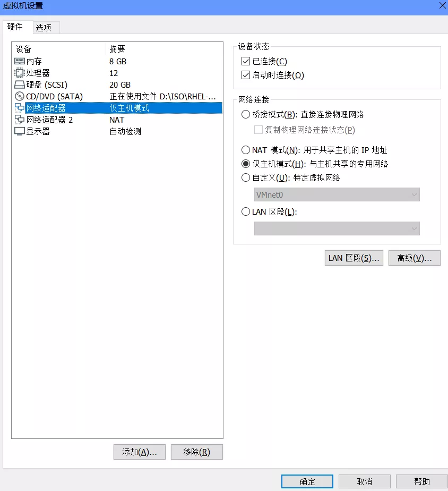
Task: Select the CD/DVD (SATA) disc icon
Action: click(20, 97)
